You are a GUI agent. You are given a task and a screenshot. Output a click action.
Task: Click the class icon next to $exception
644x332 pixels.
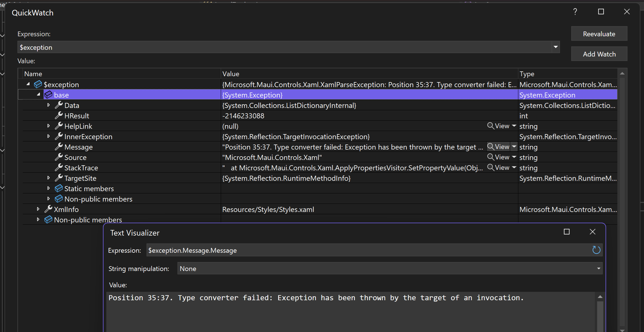(37, 84)
